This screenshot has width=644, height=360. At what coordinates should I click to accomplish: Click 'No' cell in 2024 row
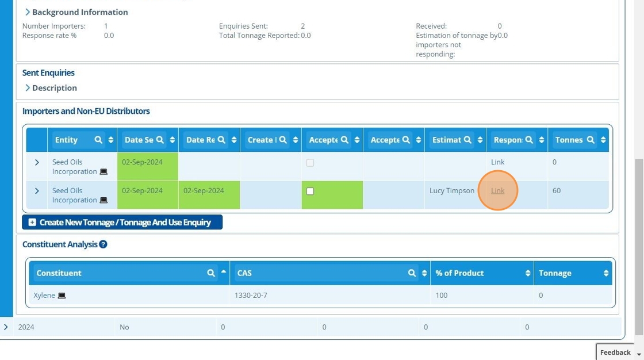124,327
